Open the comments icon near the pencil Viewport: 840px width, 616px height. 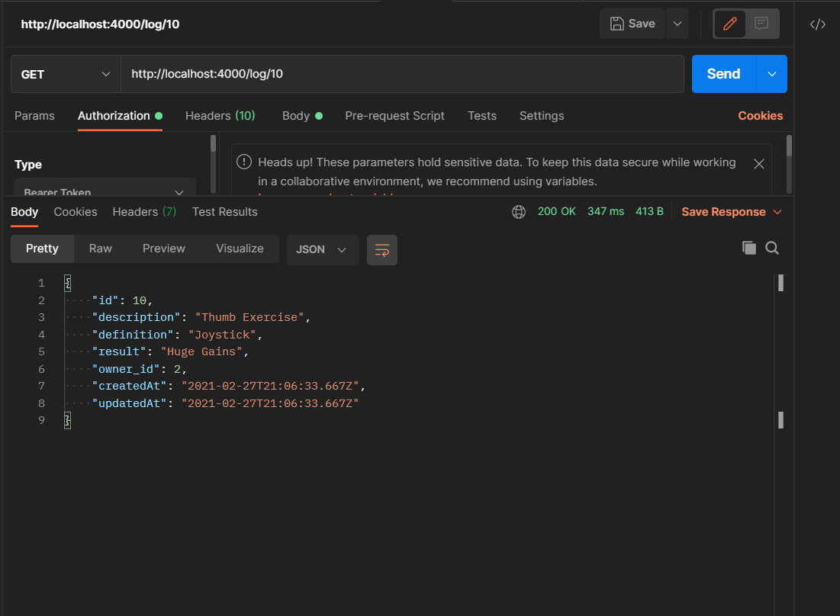tap(761, 24)
